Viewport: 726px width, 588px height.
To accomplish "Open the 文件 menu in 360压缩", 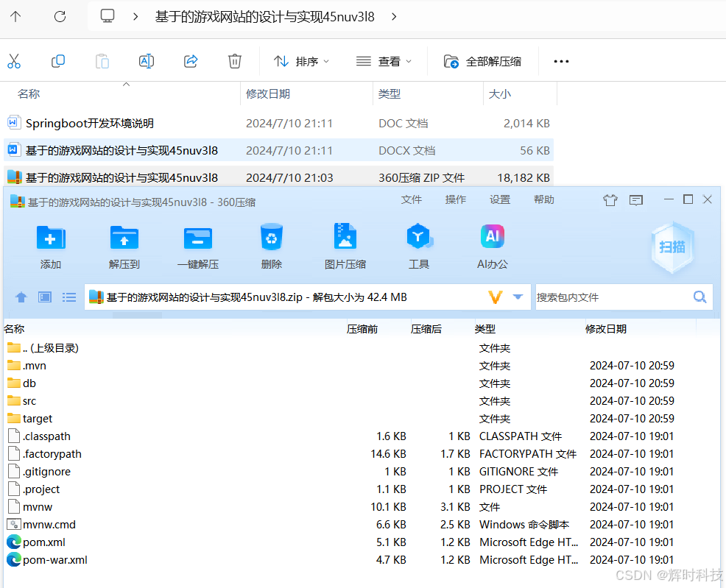I will (x=412, y=199).
